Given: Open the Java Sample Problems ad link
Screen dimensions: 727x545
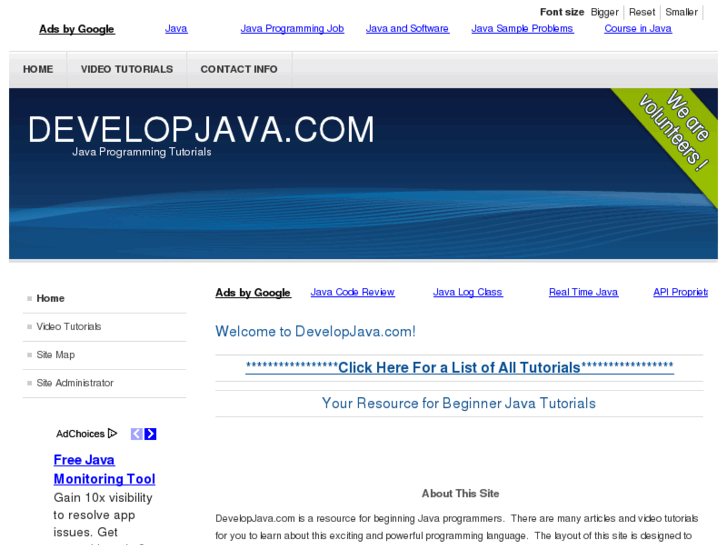Looking at the screenshot, I should 522,28.
